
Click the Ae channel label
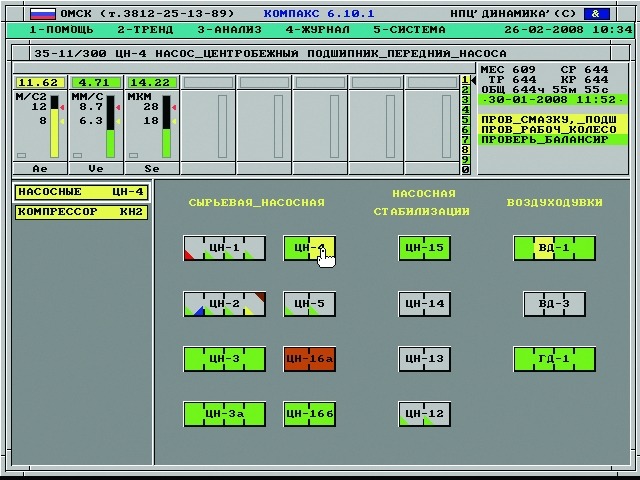[x=40, y=169]
